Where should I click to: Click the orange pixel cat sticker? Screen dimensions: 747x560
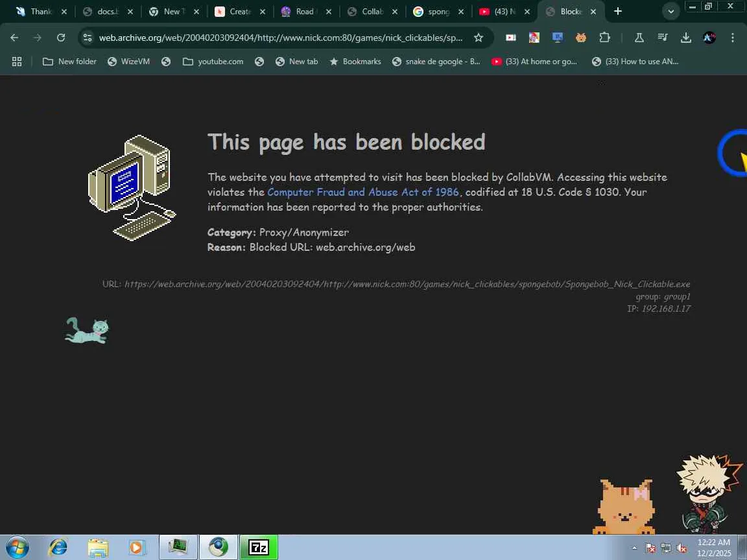624,507
